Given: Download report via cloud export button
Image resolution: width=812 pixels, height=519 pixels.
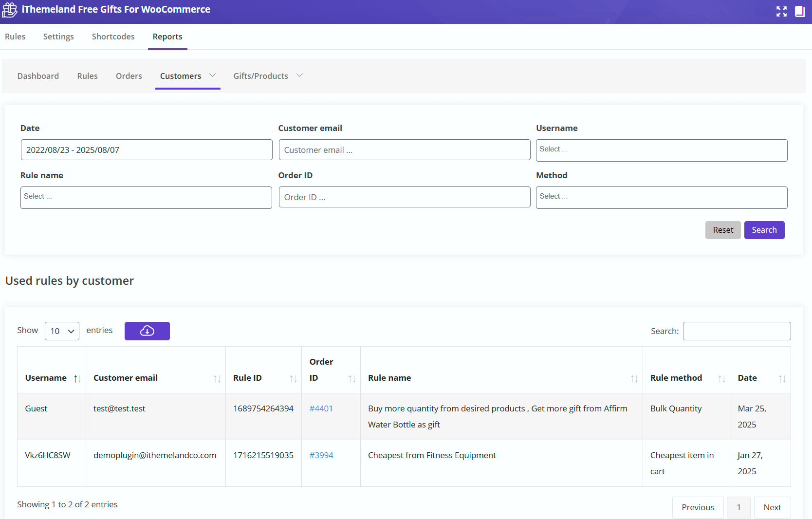Looking at the screenshot, I should 147,331.
